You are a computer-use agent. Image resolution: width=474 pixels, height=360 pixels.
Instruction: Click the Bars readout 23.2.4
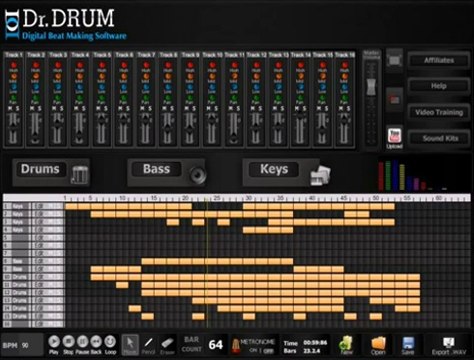312,351
